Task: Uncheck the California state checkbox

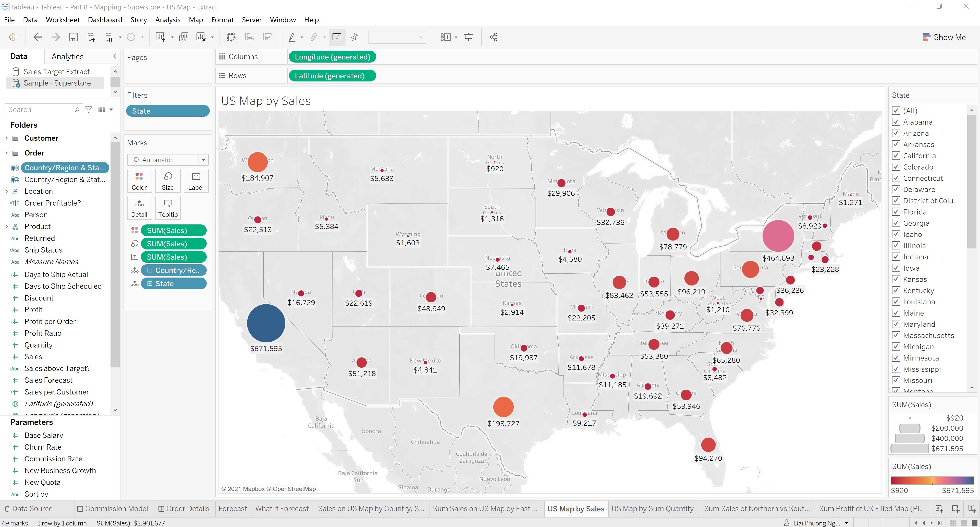Action: coord(896,156)
